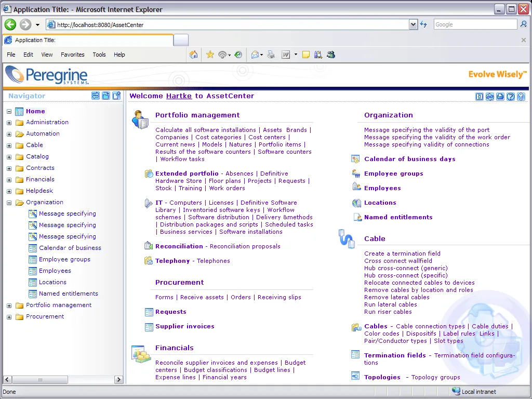Open the Supplier invoices link
Screen dimensions: 532x399
tap(185, 326)
